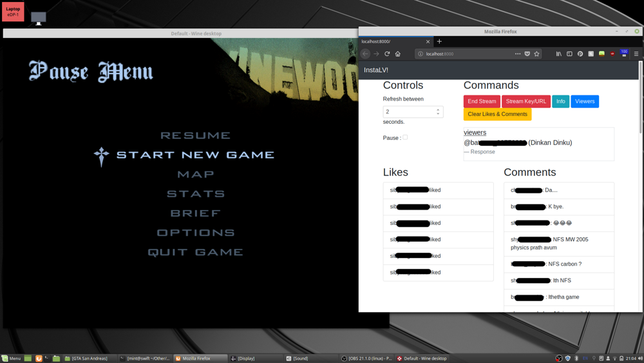Click the Stream Key/URL button
The width and height of the screenshot is (644, 363).
[526, 101]
